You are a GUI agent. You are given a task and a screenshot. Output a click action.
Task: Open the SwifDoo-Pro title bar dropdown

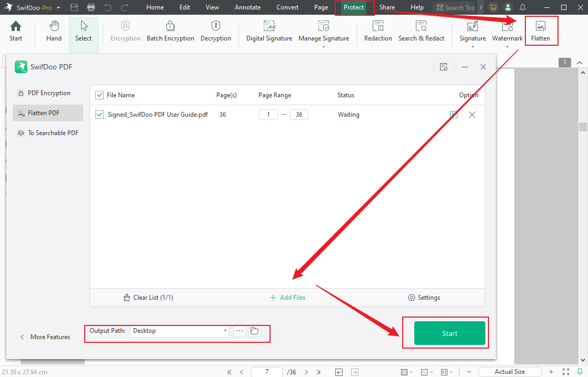click(58, 7)
